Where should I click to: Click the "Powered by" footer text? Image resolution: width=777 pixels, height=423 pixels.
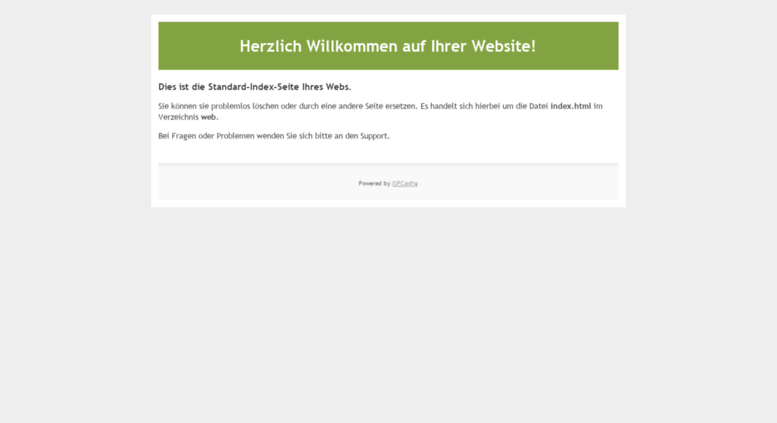point(374,183)
